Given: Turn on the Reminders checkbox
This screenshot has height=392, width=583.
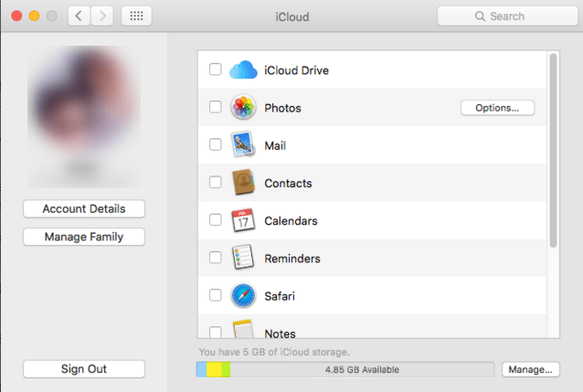Looking at the screenshot, I should tap(216, 258).
